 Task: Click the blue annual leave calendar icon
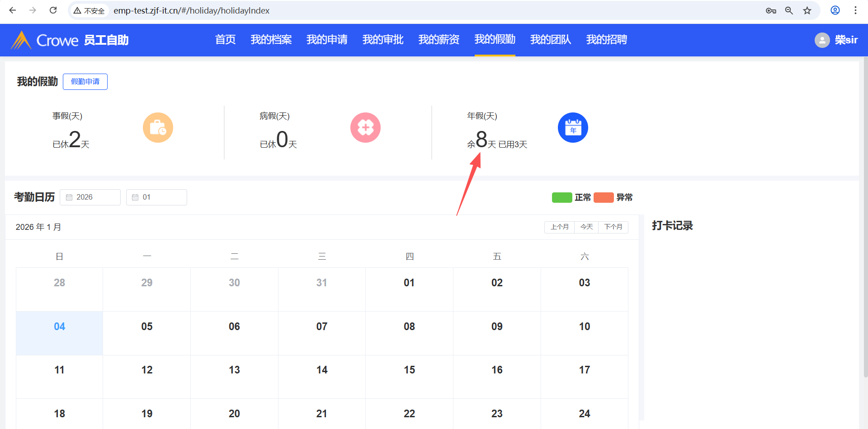[x=573, y=127]
